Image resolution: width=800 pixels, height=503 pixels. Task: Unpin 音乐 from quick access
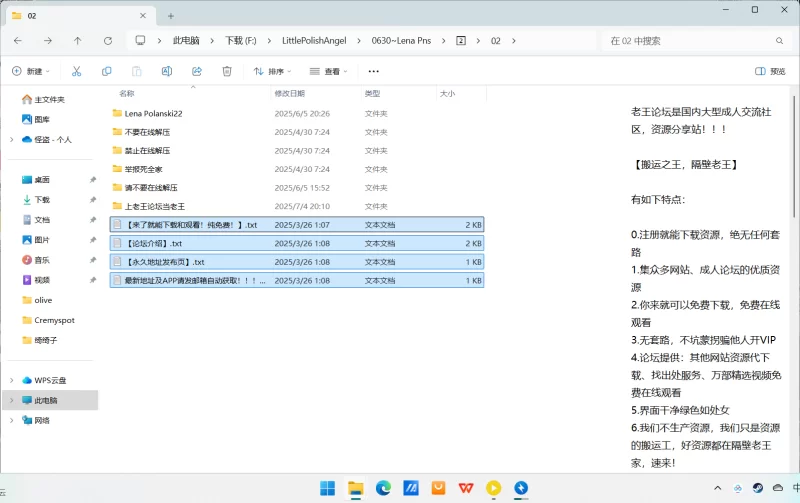click(93, 260)
